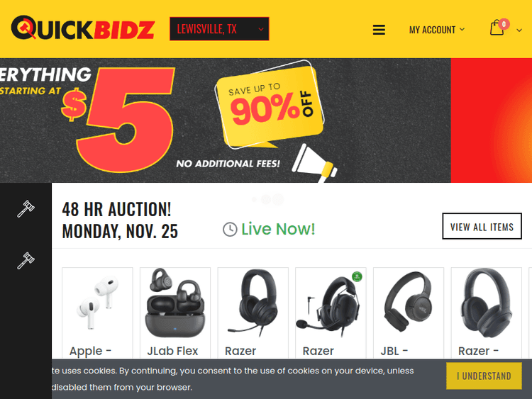Viewport: 532px width, 399px height.
Task: Accept cookies with I Understand button
Action: (484, 376)
